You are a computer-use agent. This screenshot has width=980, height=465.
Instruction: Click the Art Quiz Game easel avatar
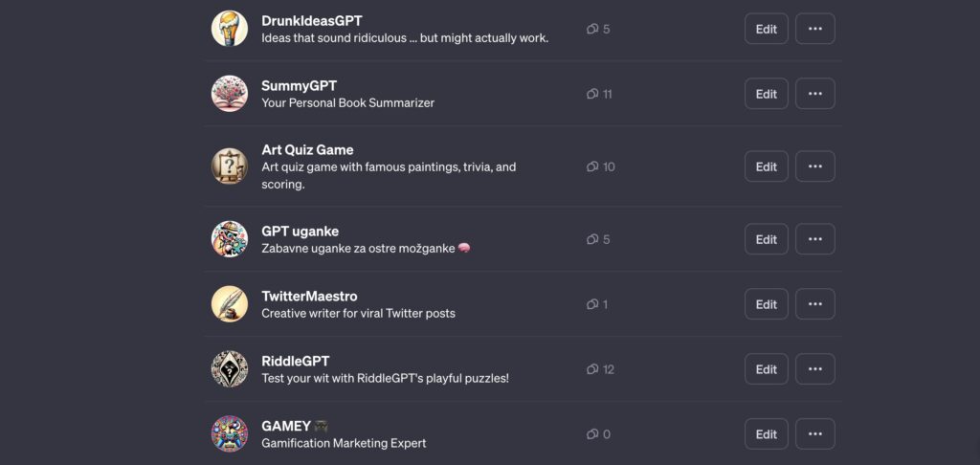[230, 166]
